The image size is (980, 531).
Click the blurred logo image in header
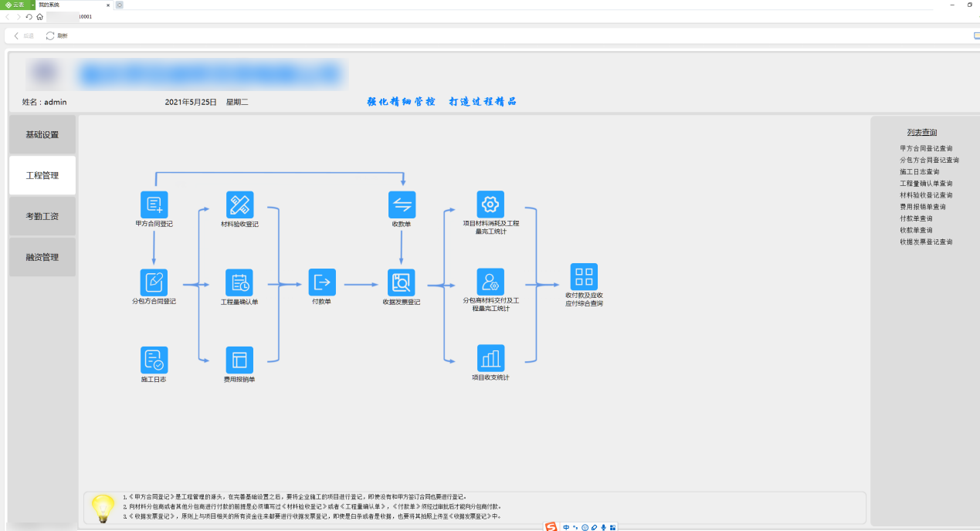pyautogui.click(x=44, y=74)
